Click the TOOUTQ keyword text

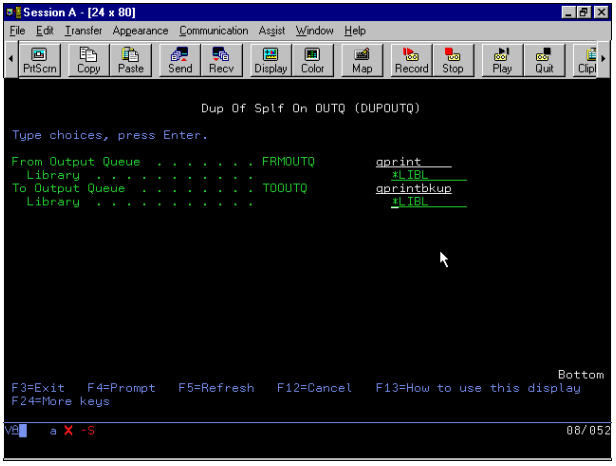tap(285, 189)
